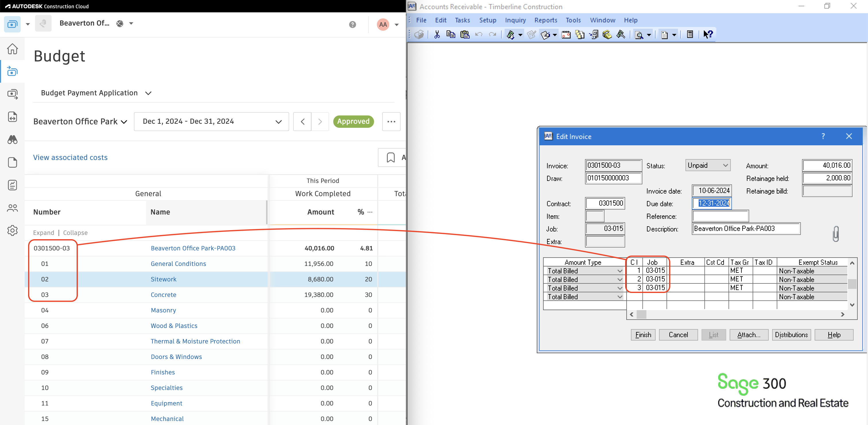Open the column options dots beside % header
The width and height of the screenshot is (868, 425).
(x=370, y=212)
